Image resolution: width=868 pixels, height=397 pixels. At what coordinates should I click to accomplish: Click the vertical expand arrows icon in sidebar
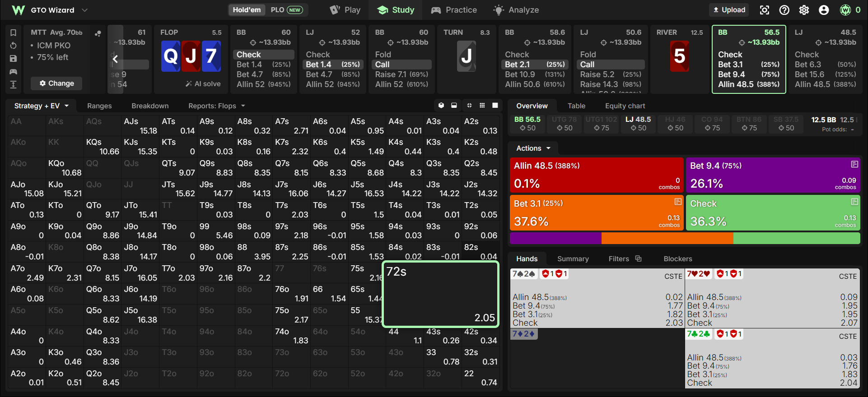click(x=13, y=84)
